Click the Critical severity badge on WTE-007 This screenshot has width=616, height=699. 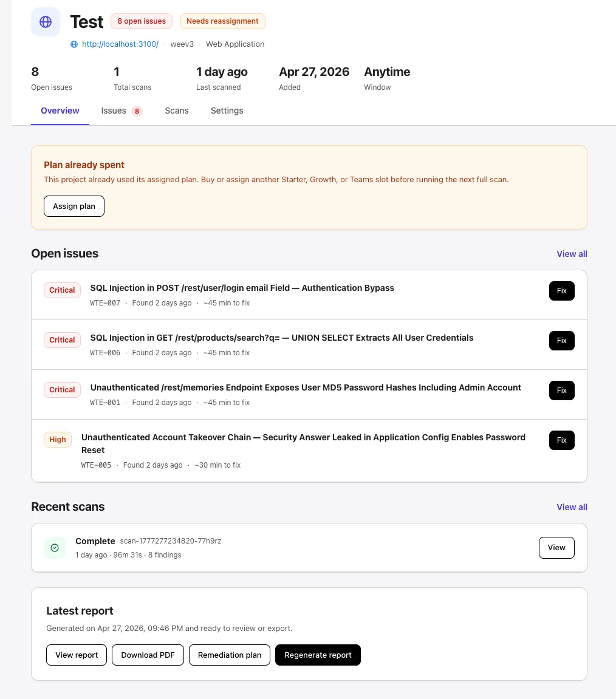point(62,290)
